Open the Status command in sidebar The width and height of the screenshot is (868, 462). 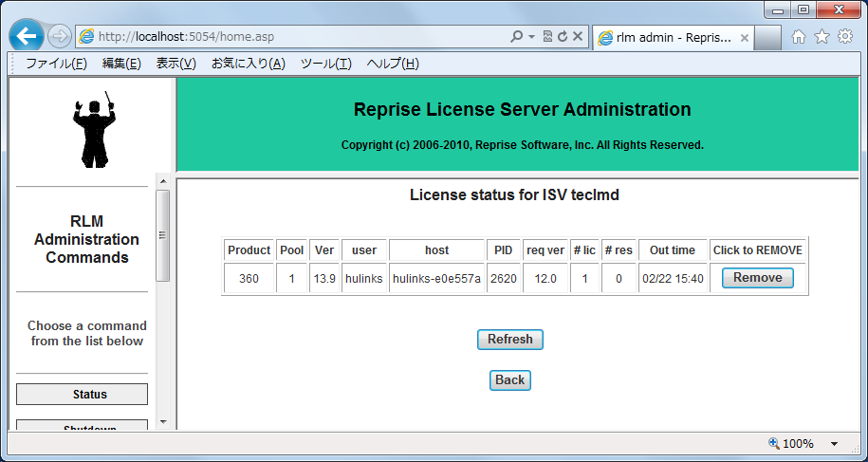(82, 395)
